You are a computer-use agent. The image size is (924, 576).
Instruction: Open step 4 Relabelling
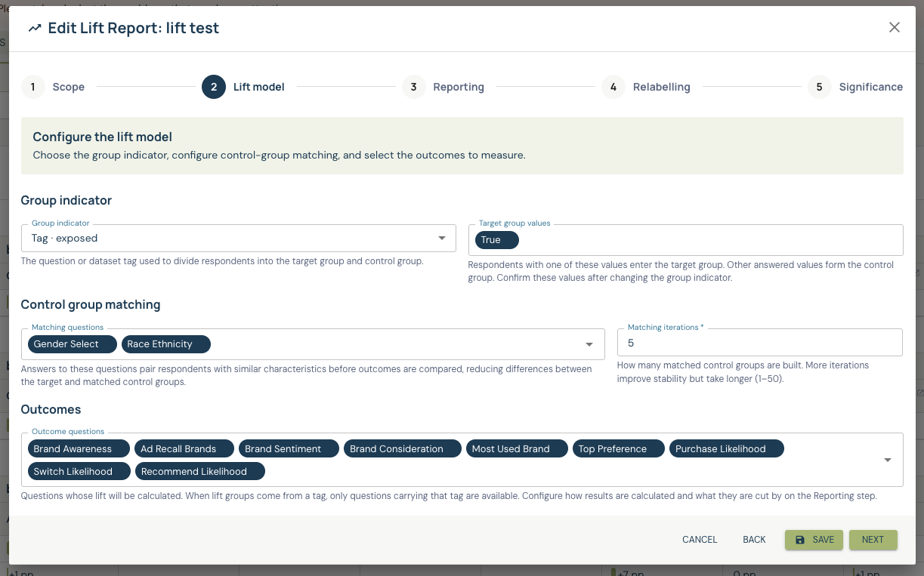[x=646, y=87]
